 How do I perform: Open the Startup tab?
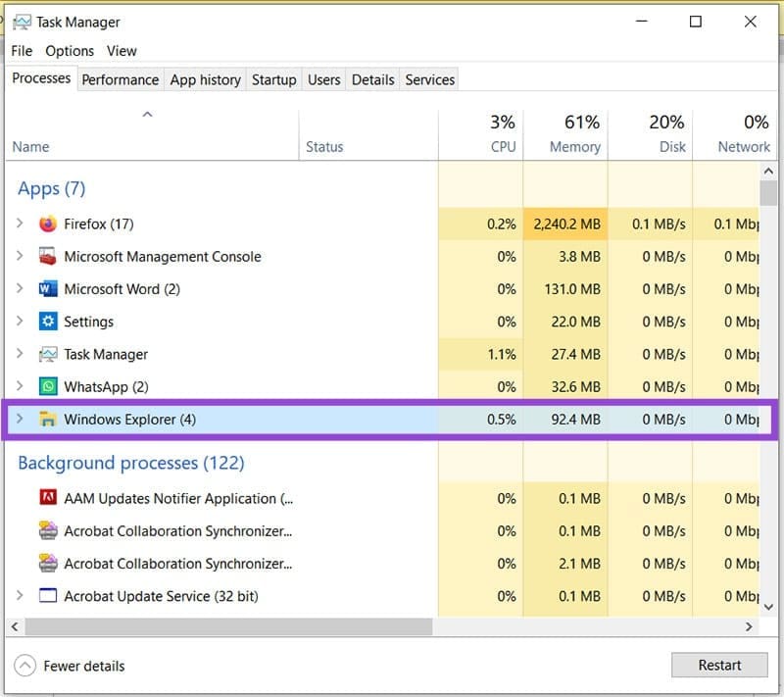tap(273, 79)
